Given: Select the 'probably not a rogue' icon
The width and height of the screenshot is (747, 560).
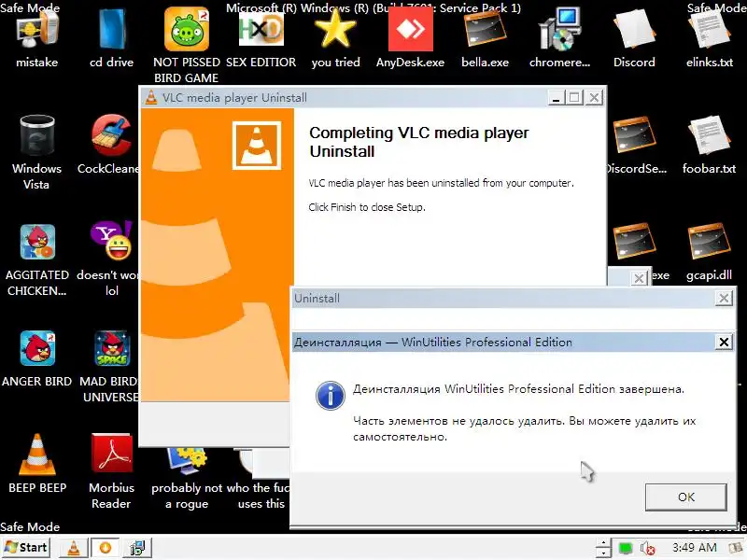Looking at the screenshot, I should point(186,478).
